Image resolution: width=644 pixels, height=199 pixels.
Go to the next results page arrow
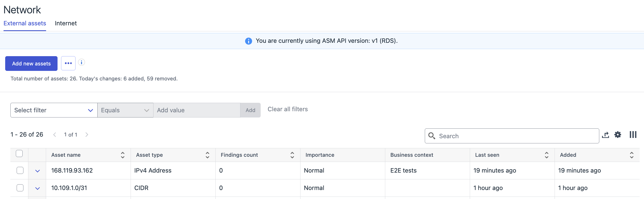pos(87,135)
